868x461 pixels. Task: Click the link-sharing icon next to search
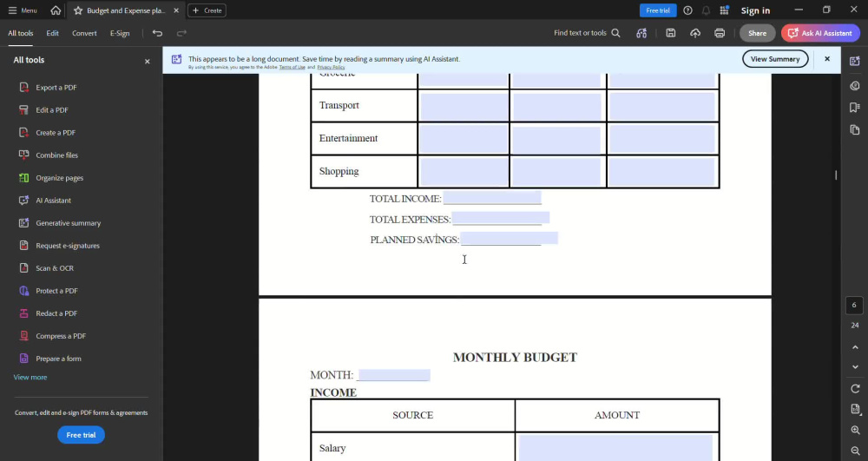pyautogui.click(x=641, y=33)
